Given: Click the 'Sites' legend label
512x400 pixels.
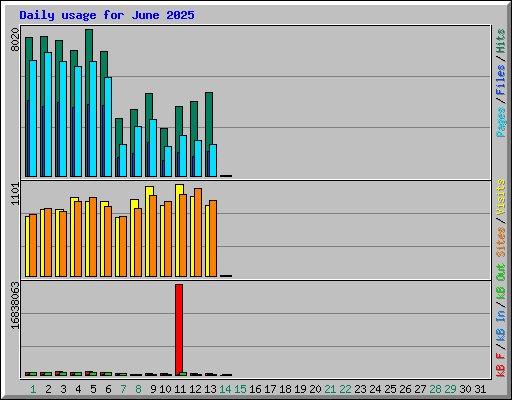Looking at the screenshot, I should [501, 242].
